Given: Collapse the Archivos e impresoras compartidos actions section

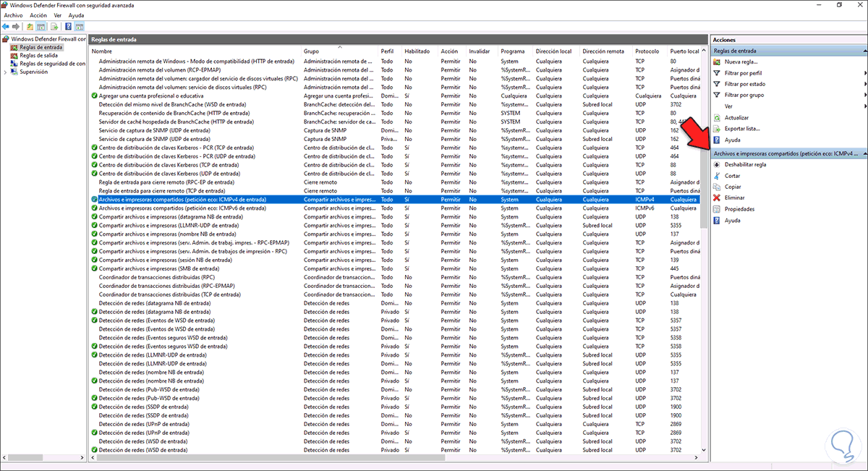Looking at the screenshot, I should pos(864,153).
